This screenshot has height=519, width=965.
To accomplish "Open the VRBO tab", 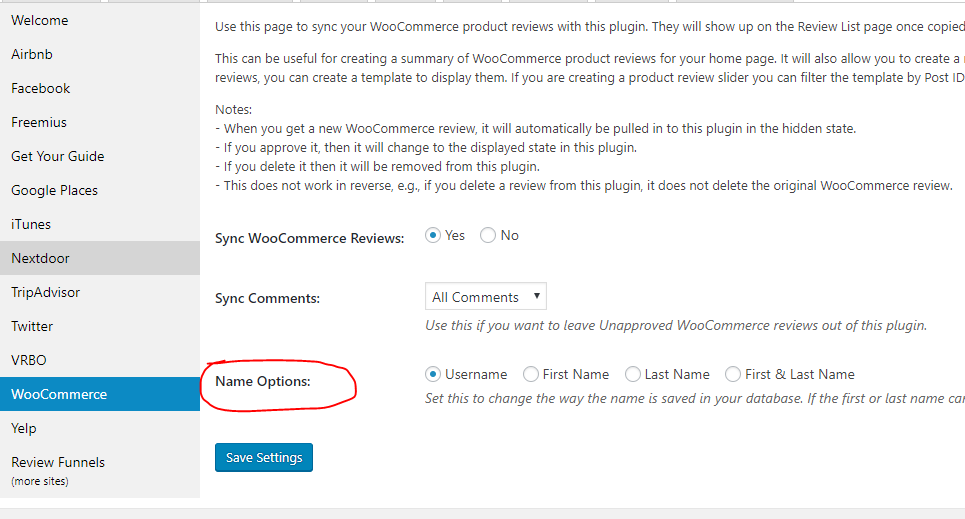I will [100, 360].
